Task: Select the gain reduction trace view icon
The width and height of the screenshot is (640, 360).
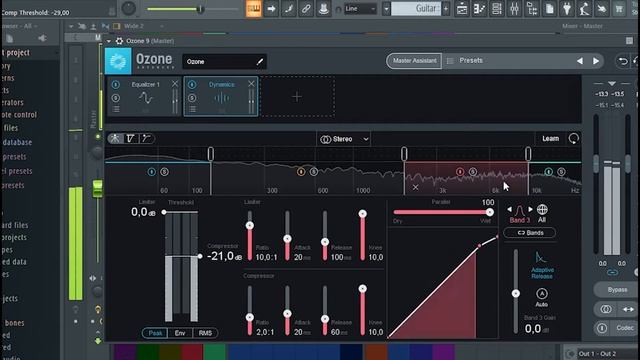Action: pos(147,138)
